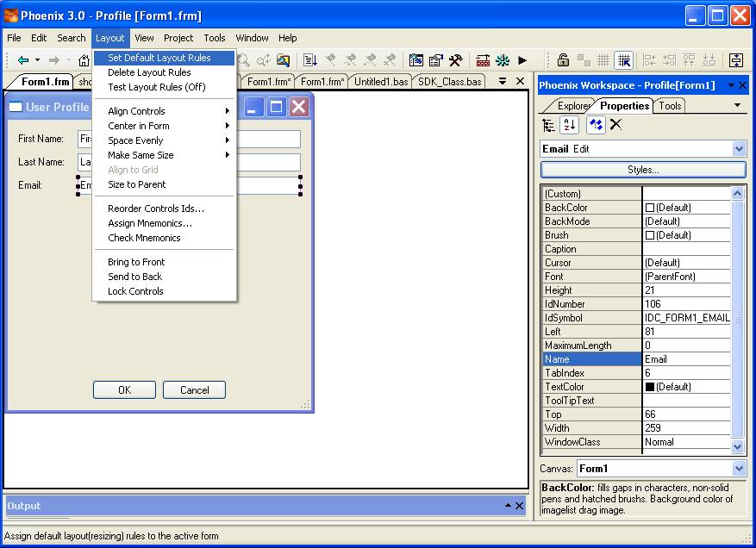756x548 pixels.
Task: Click IdSymbol value IDC_FORM1_EMAIL
Action: pyautogui.click(x=687, y=318)
